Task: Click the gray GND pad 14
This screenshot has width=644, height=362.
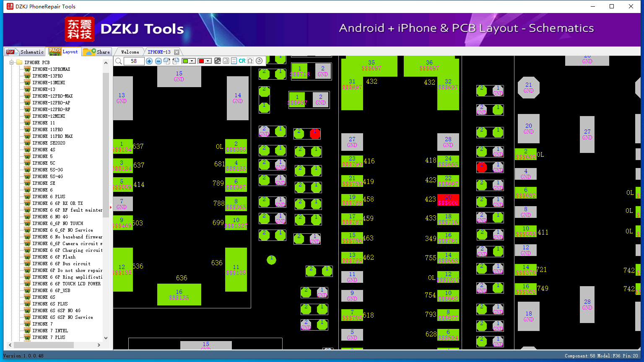Action: (238, 98)
